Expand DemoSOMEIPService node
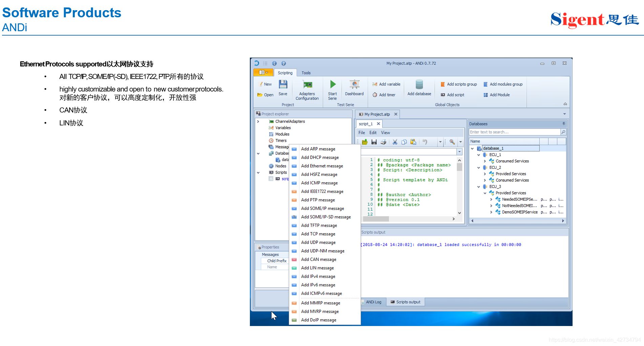Screen dimensions: 644x346 point(491,212)
